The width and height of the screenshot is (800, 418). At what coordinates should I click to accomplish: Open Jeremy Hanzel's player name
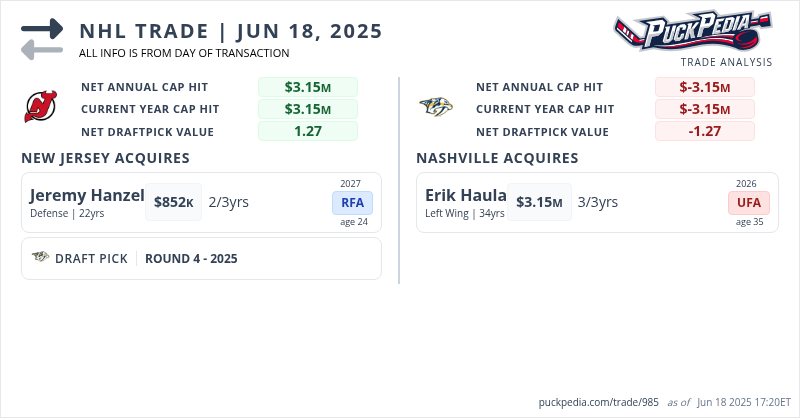coord(87,195)
